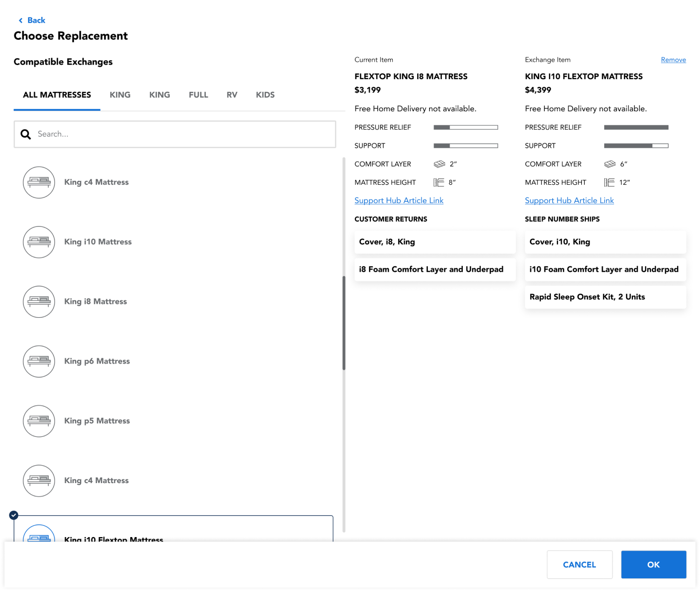
Task: Switch to the RV tab
Action: coord(232,95)
